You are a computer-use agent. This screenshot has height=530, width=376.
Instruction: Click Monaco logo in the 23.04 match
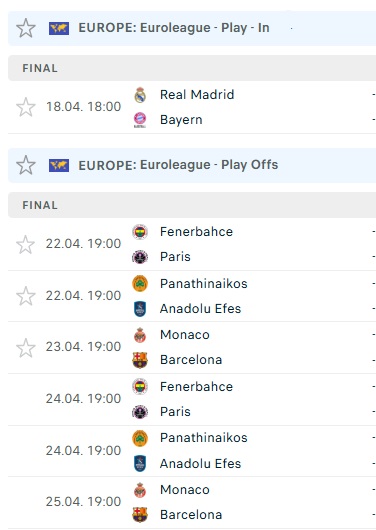point(140,335)
